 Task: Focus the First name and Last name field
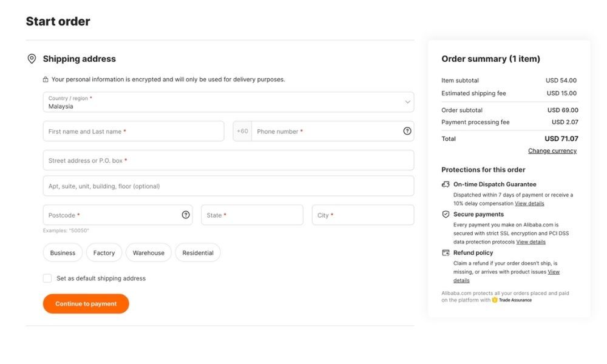[x=134, y=131]
